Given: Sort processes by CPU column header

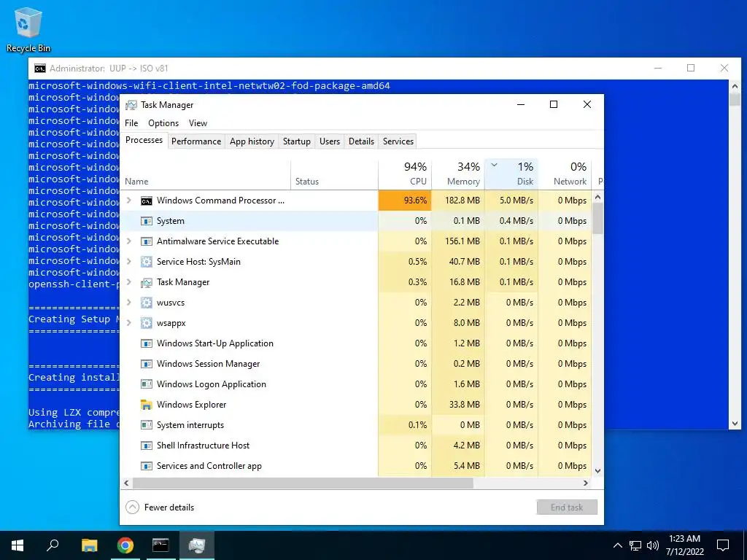Looking at the screenshot, I should (x=405, y=174).
